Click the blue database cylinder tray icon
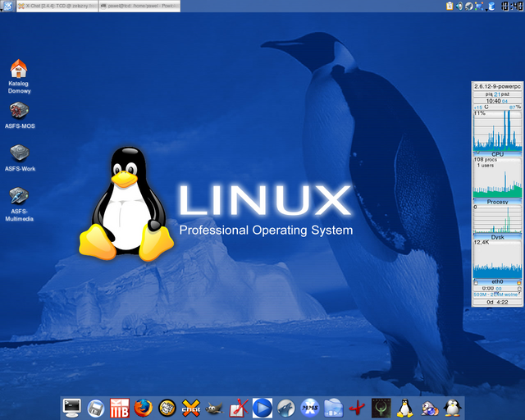 491,6
